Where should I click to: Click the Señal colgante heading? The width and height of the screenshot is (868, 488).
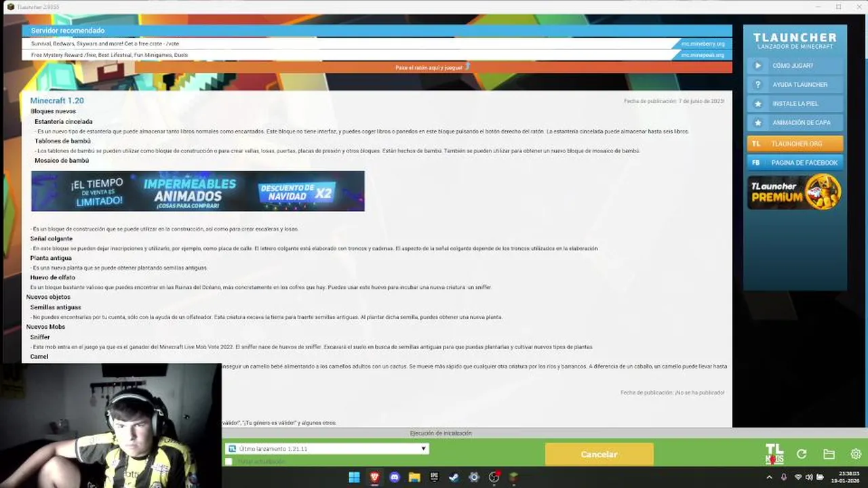click(52, 239)
